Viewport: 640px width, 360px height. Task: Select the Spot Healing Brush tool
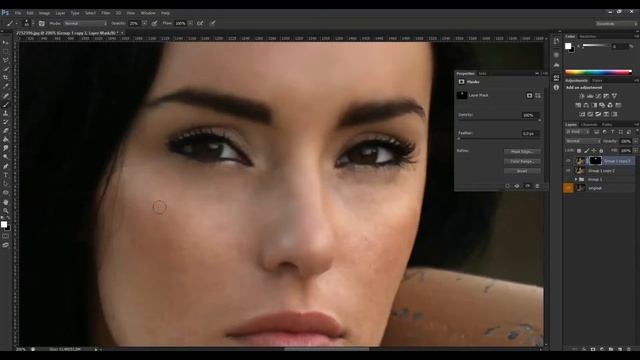6,96
